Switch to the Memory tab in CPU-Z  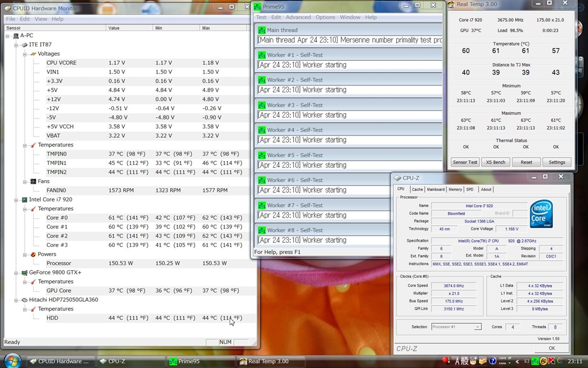tap(455, 189)
